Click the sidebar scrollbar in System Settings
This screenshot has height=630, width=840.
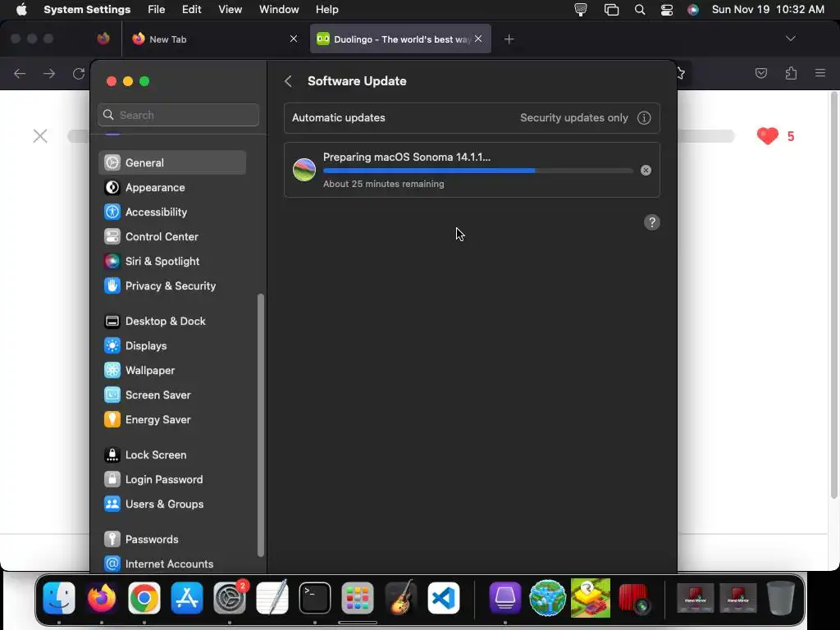click(261, 426)
